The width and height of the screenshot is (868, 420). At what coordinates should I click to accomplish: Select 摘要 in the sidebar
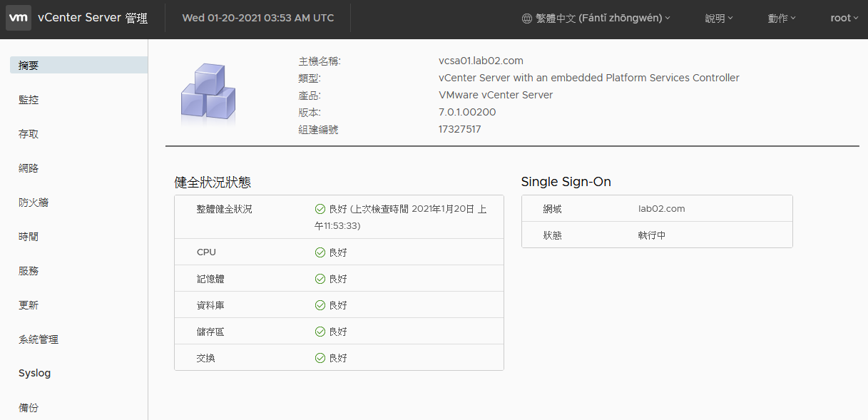[78, 65]
